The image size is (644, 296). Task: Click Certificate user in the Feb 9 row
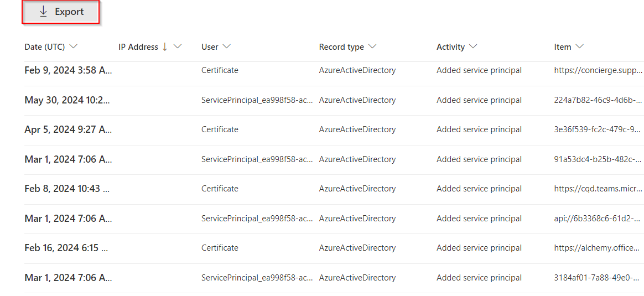point(220,70)
